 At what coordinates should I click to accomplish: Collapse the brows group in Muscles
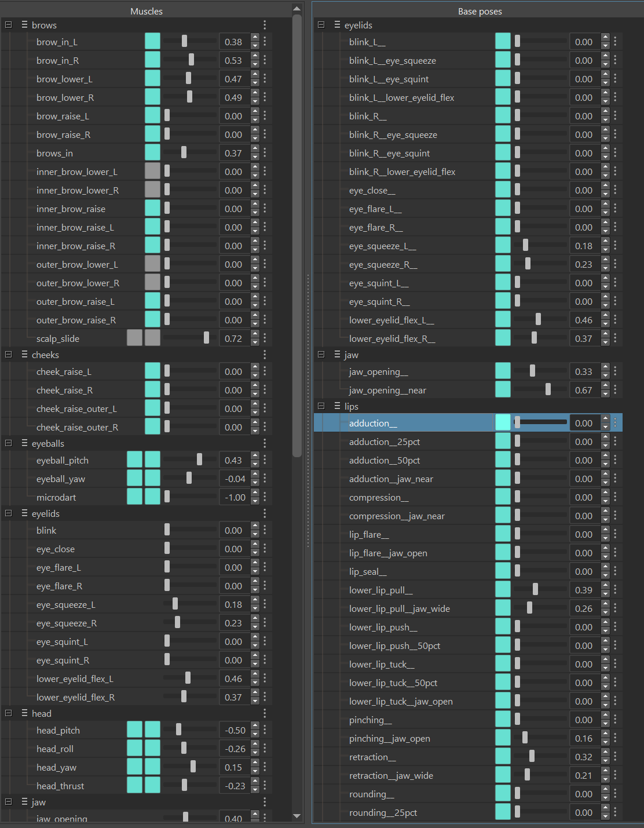point(8,25)
